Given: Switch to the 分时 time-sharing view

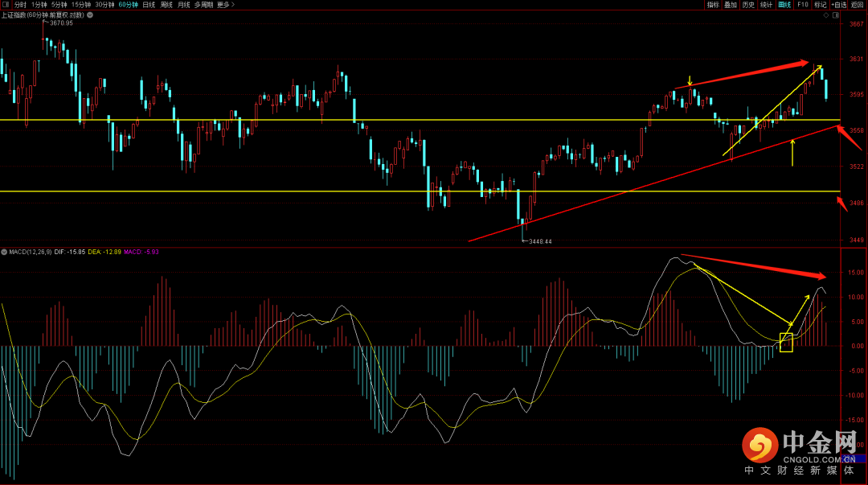Looking at the screenshot, I should coord(20,5).
